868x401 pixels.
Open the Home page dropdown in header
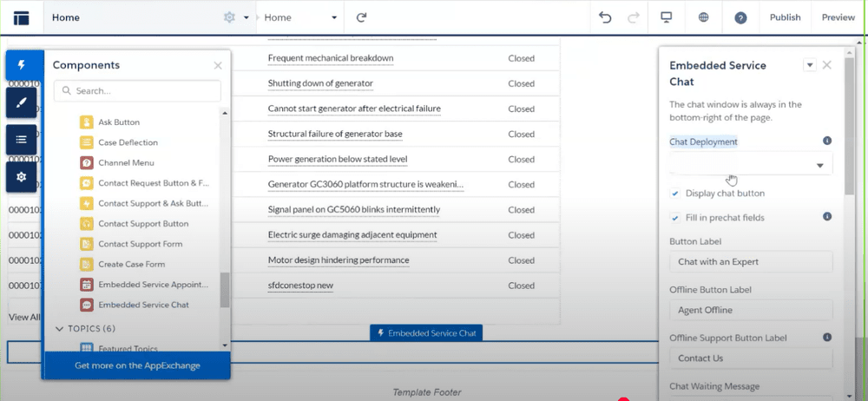pos(301,17)
